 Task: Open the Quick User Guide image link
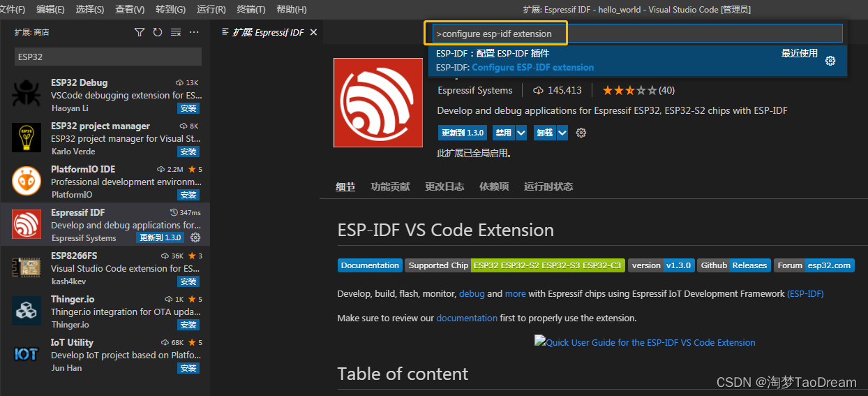645,342
